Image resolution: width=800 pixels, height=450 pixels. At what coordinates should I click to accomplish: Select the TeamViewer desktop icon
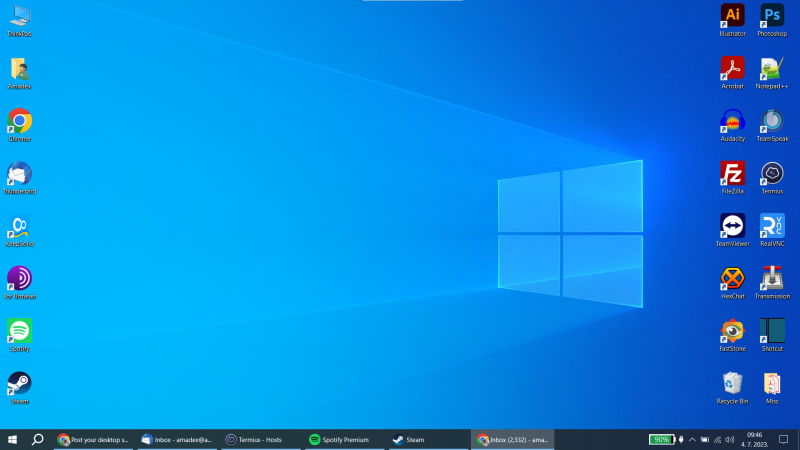[732, 225]
